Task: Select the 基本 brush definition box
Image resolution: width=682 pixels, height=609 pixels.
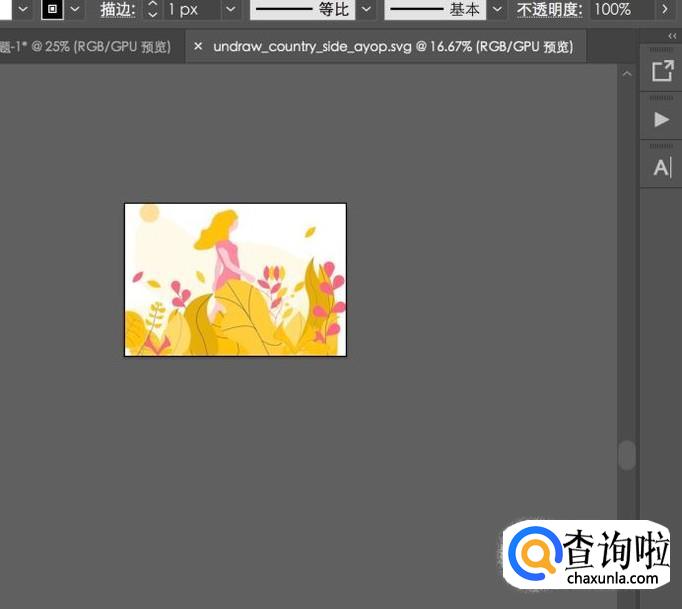Action: click(x=435, y=9)
